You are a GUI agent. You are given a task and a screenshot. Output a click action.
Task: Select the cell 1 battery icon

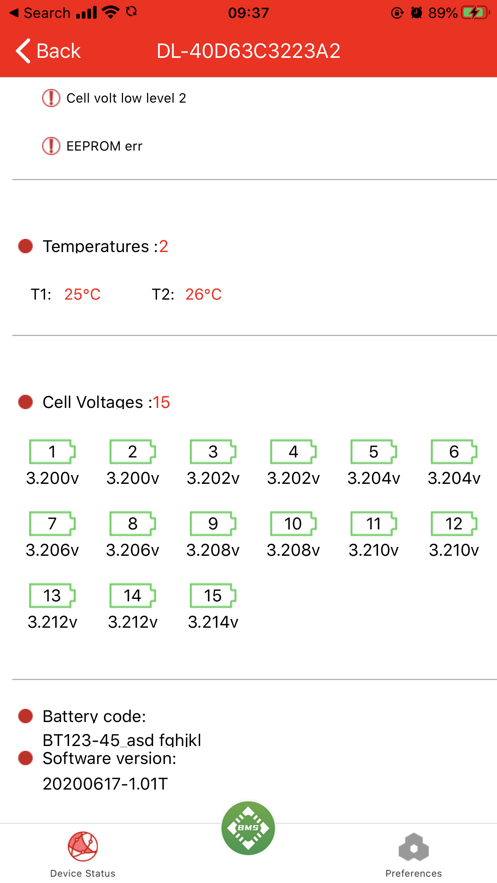coord(52,452)
